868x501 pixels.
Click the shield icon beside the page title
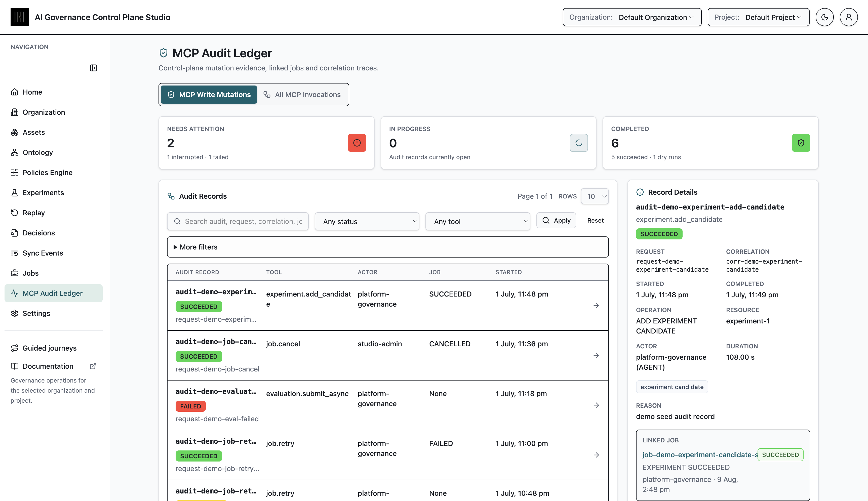[x=164, y=53]
